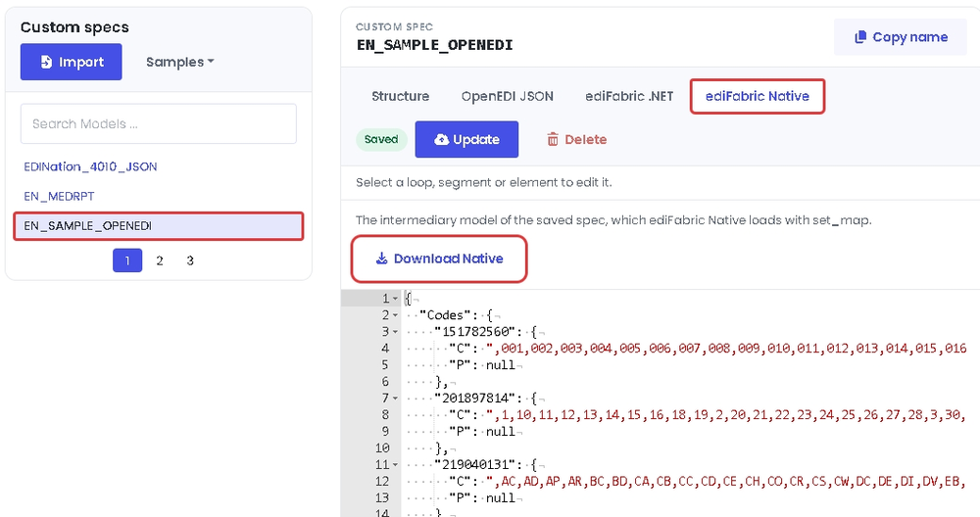The image size is (980, 517).
Task: Open the Samples dropdown
Action: point(180,62)
